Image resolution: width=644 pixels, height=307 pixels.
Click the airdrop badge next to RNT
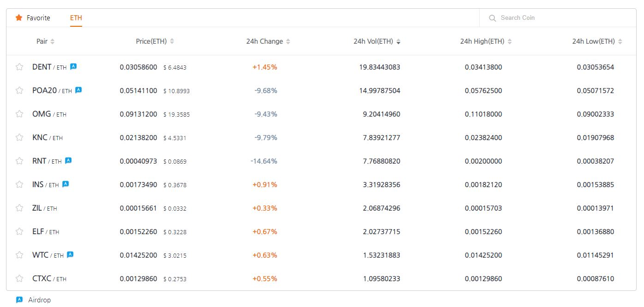tap(68, 160)
